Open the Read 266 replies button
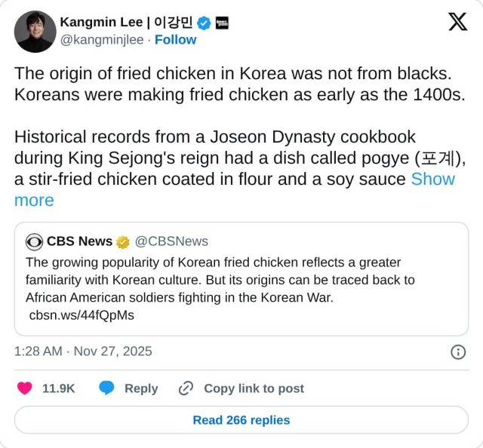 click(x=241, y=420)
